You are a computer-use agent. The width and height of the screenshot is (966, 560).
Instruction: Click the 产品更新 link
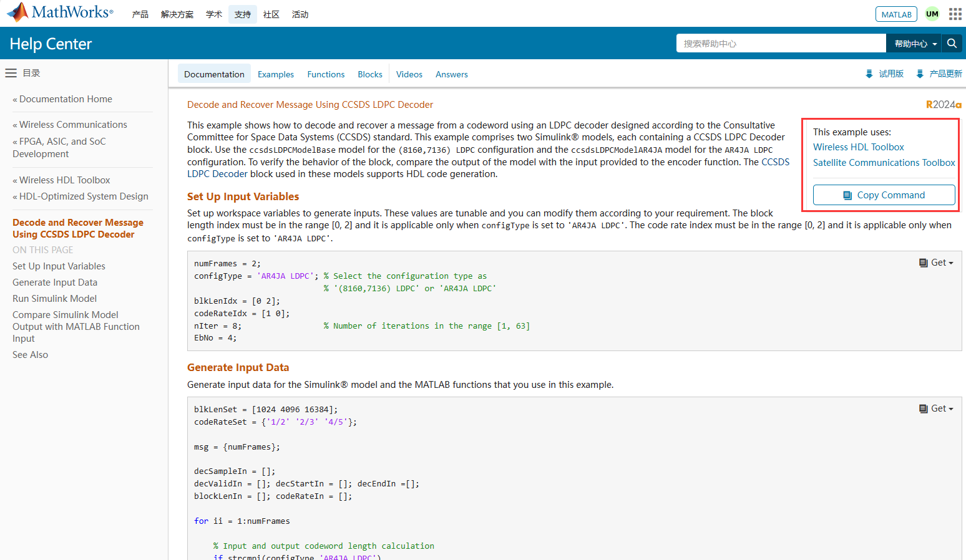click(x=945, y=74)
